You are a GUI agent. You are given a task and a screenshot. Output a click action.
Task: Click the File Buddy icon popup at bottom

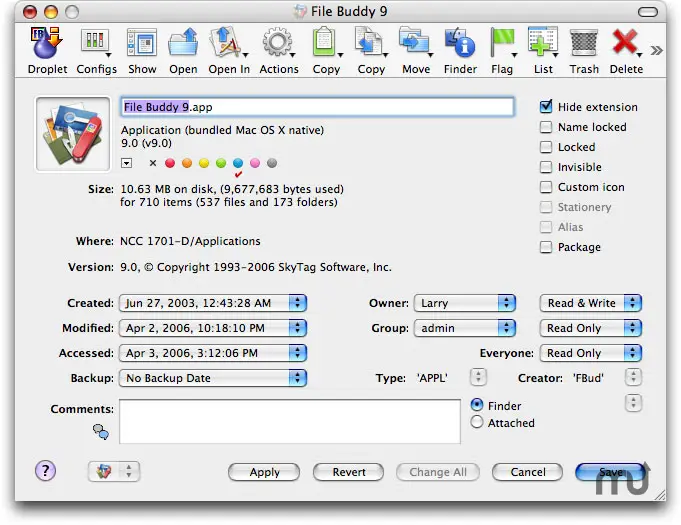tap(114, 472)
